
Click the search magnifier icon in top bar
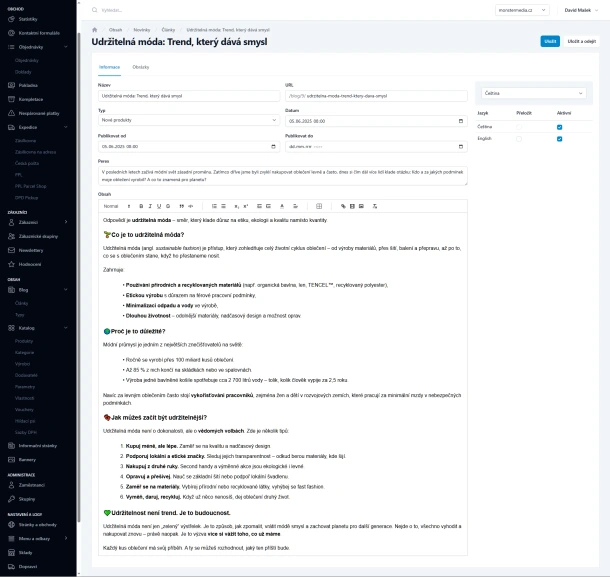[95, 9]
